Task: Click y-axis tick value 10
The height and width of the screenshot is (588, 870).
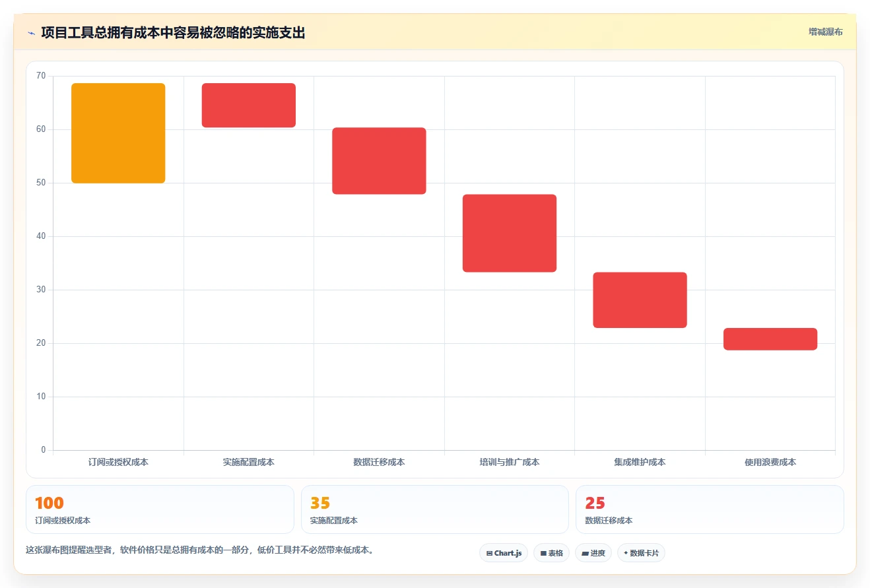Action: [42, 397]
